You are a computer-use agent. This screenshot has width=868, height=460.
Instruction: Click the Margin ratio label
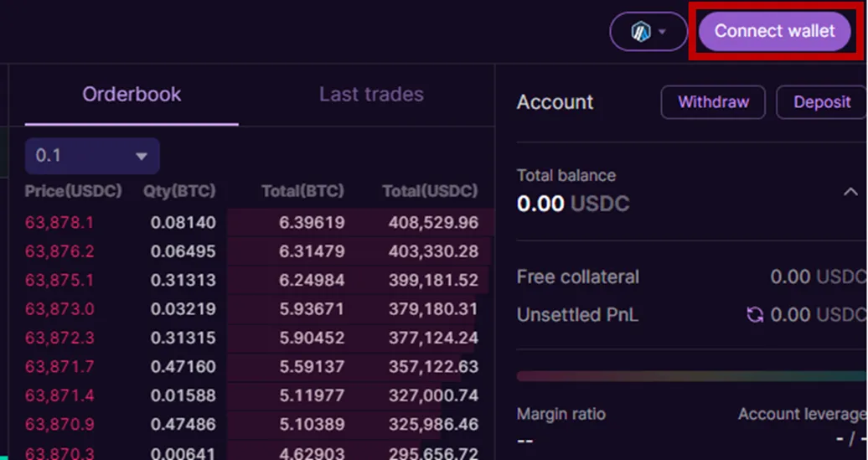561,414
